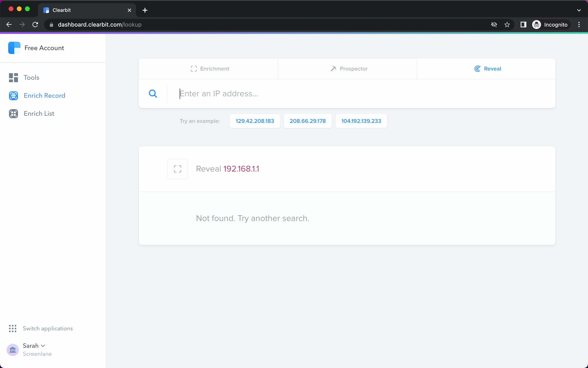Click the 192.168.1.1 result text
588x368 pixels.
241,169
